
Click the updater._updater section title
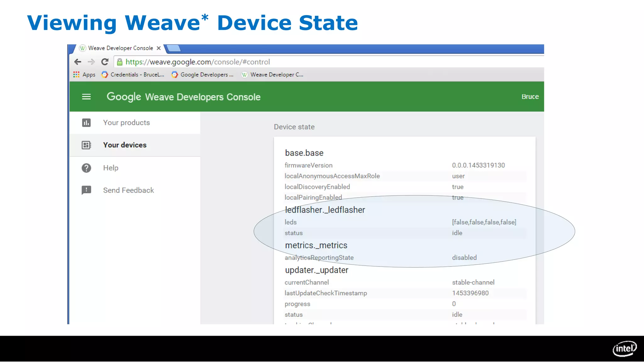317,270
